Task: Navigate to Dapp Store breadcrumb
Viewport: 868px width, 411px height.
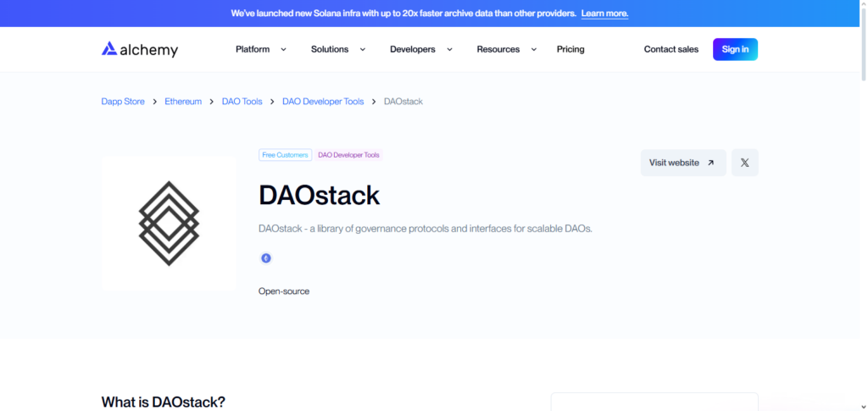Action: point(123,101)
